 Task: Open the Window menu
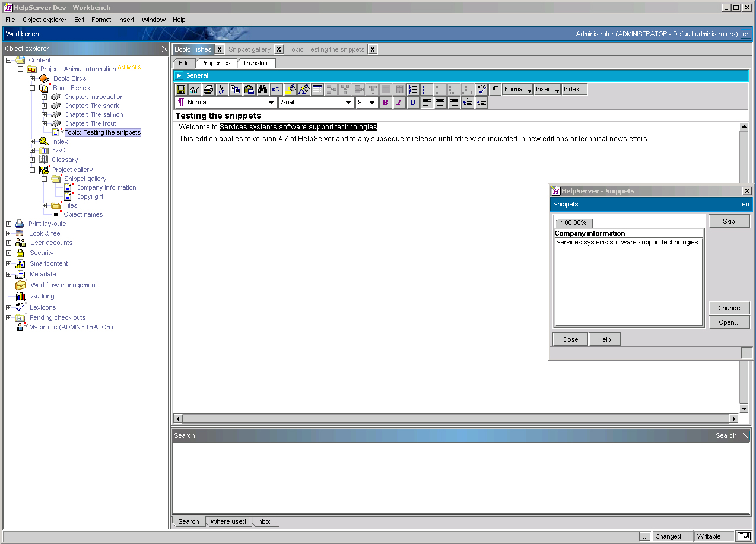point(153,20)
